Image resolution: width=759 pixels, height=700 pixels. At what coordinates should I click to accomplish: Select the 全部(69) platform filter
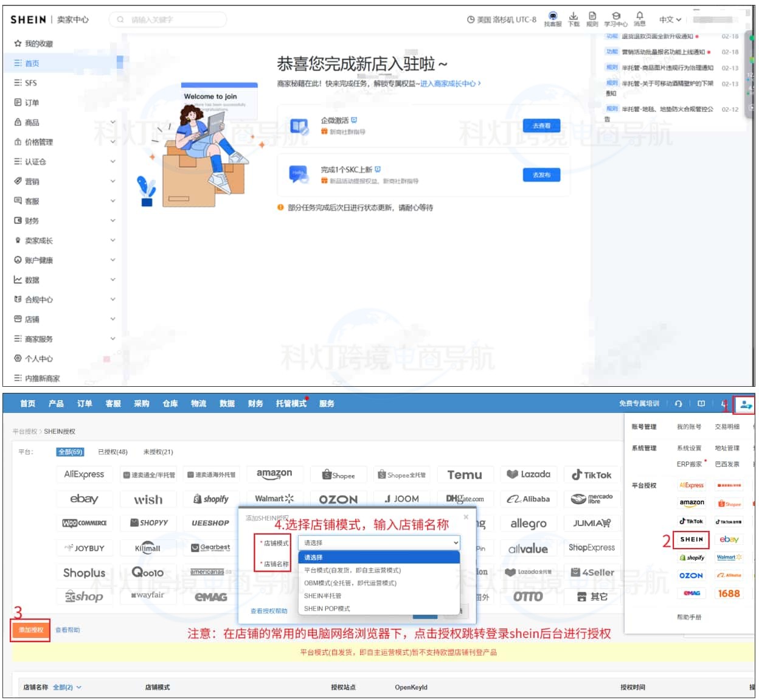click(x=69, y=452)
